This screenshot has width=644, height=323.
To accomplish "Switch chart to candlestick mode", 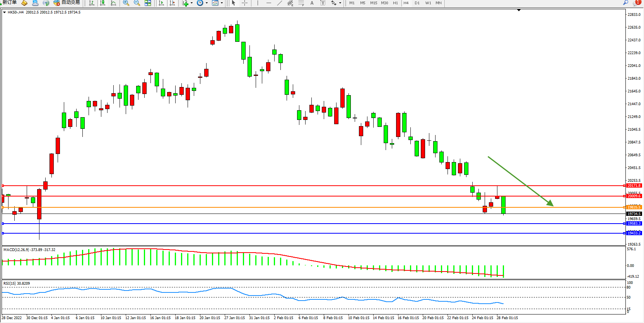I will tap(102, 3).
